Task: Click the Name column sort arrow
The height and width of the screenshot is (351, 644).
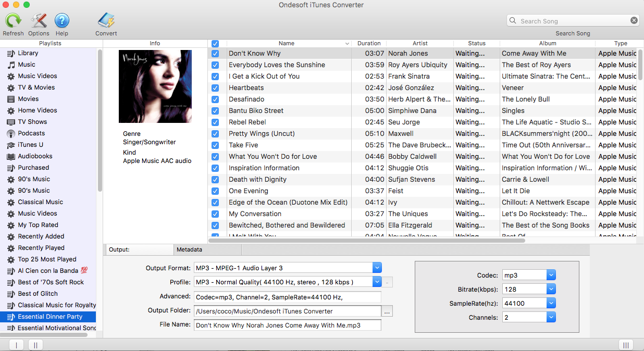Action: point(348,44)
